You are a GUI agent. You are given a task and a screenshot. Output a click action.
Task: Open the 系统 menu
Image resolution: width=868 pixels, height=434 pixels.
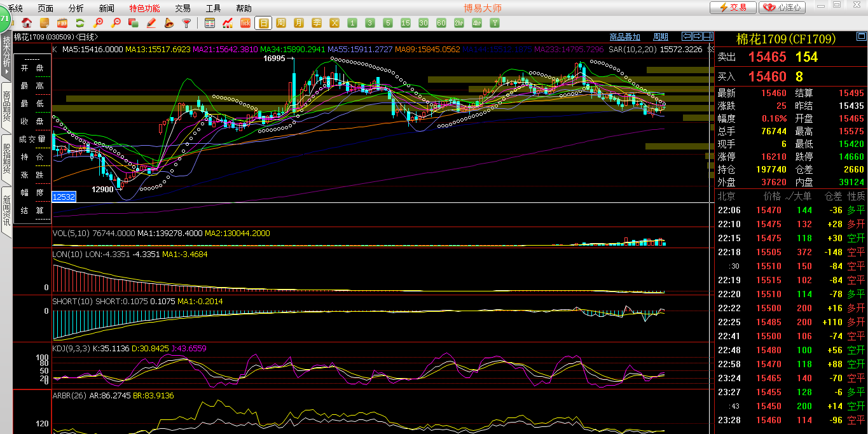(x=15, y=8)
